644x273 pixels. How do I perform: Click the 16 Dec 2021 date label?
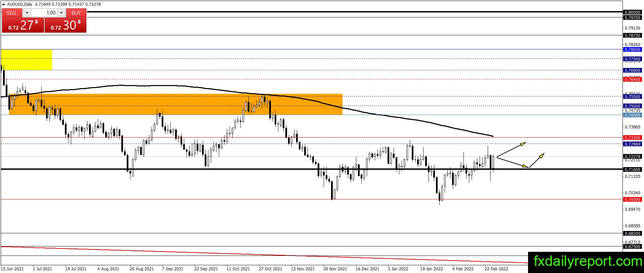coord(367,269)
